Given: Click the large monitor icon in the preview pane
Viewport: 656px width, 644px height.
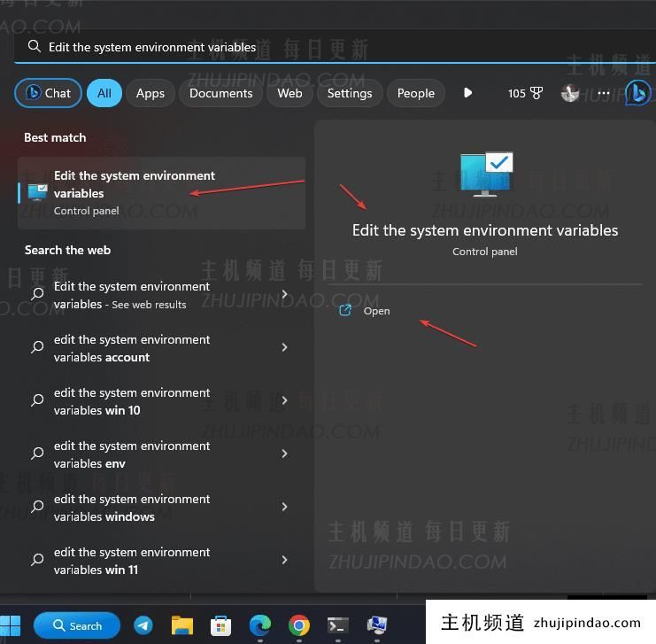Looking at the screenshot, I should pyautogui.click(x=486, y=174).
